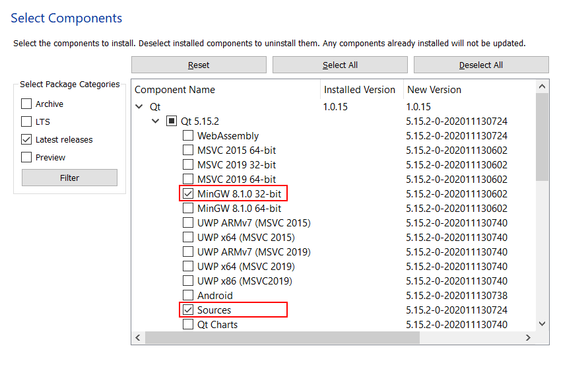This screenshot has width=588, height=371.
Task: Select the WebAssembly row label
Action: [228, 136]
